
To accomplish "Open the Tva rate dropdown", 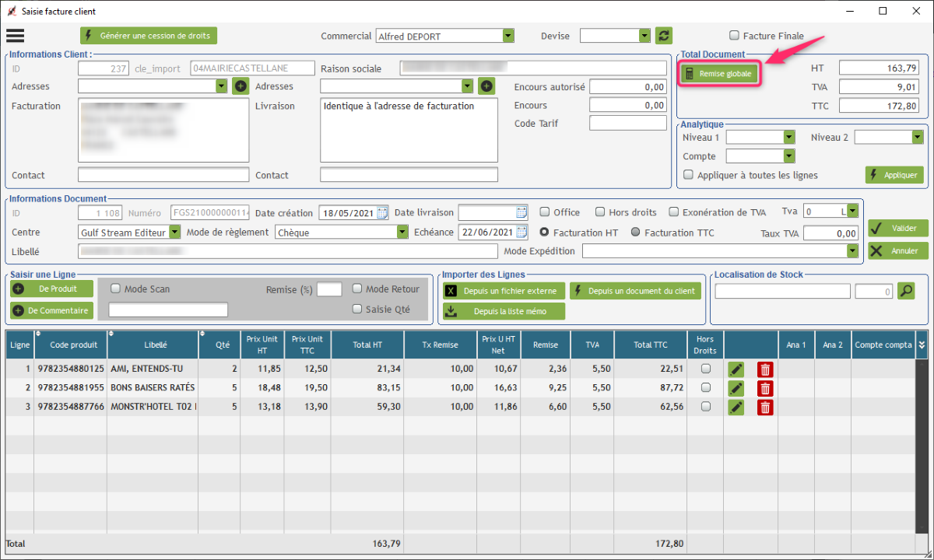I will [852, 211].
